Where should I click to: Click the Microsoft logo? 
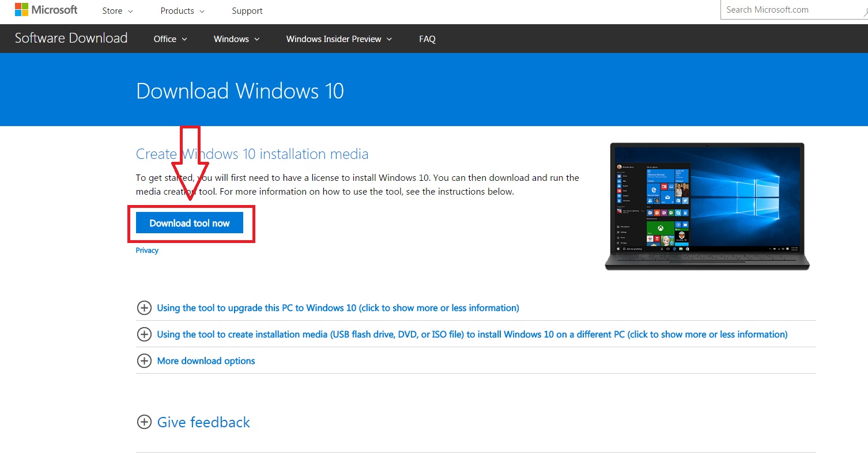[46, 9]
